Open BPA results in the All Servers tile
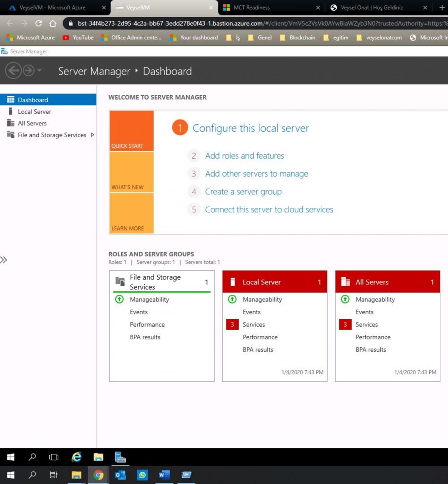 pyautogui.click(x=371, y=350)
